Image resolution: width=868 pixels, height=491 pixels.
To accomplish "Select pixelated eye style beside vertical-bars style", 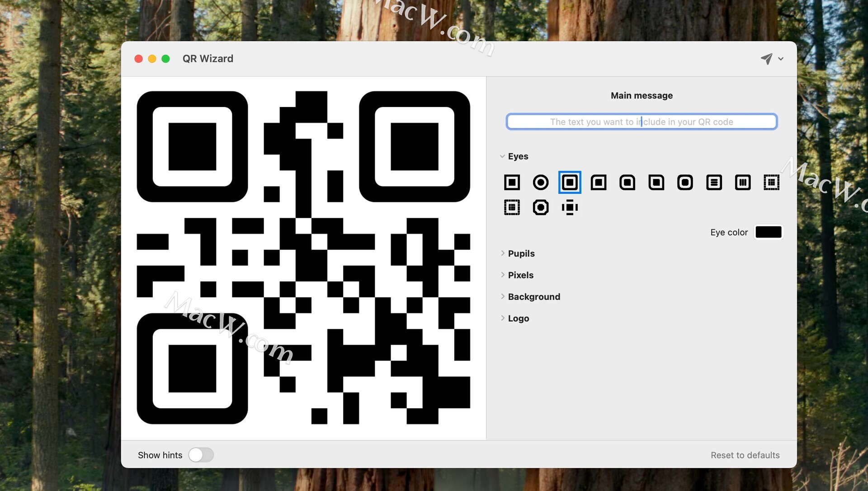I will pyautogui.click(x=772, y=182).
